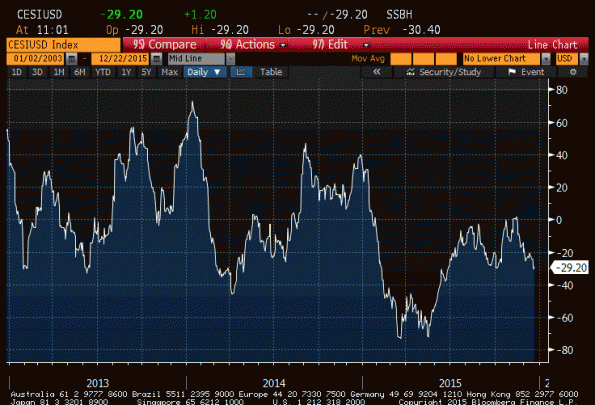Viewport: 595px width, 405px height.
Task: Select the Max time range
Action: pyautogui.click(x=170, y=72)
